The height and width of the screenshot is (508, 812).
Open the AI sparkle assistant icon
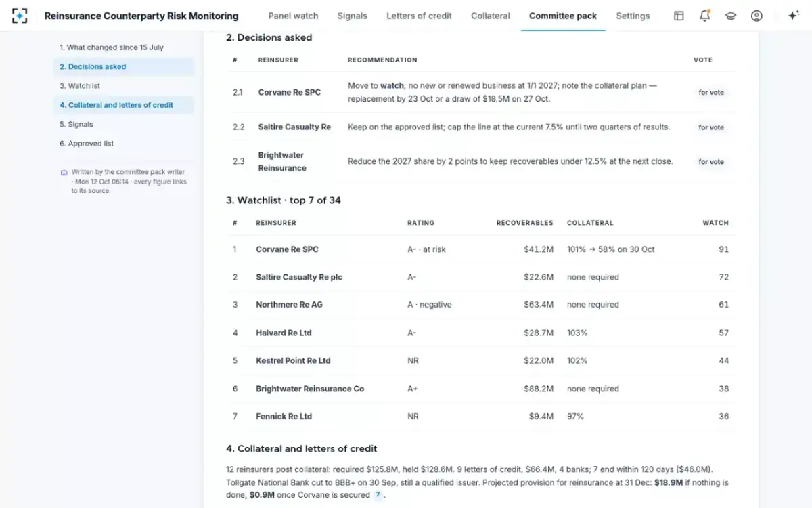pyautogui.click(x=793, y=16)
